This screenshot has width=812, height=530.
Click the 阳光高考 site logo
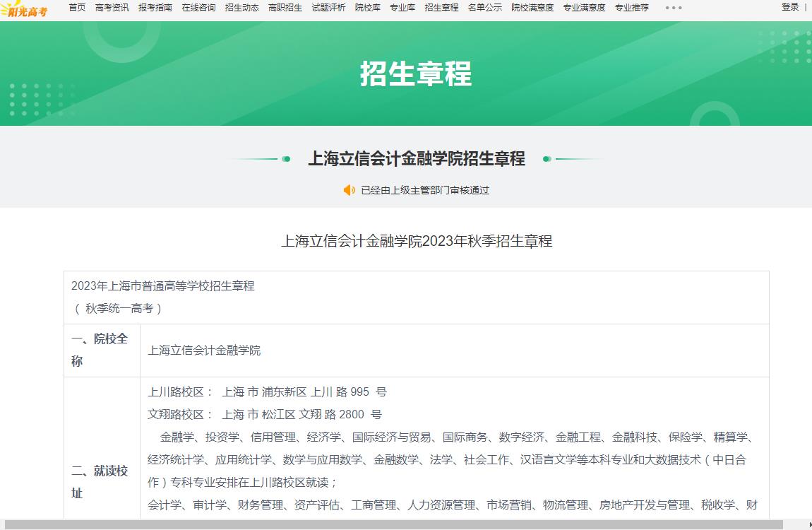(24, 8)
